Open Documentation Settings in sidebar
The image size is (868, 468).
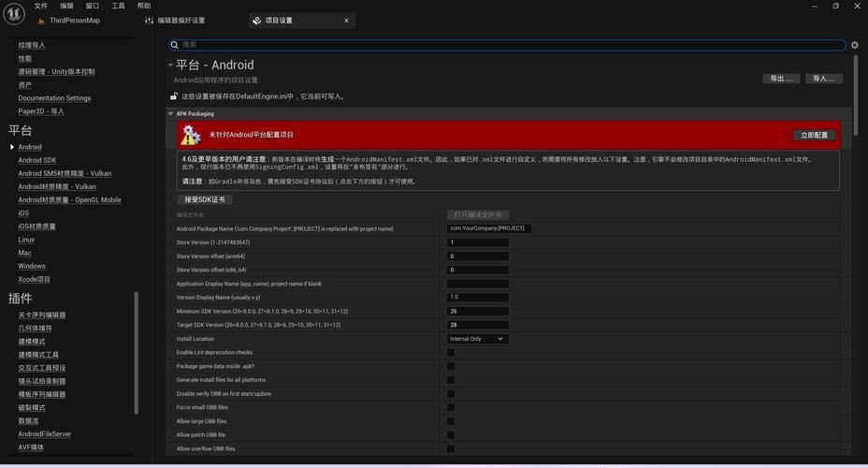point(54,98)
